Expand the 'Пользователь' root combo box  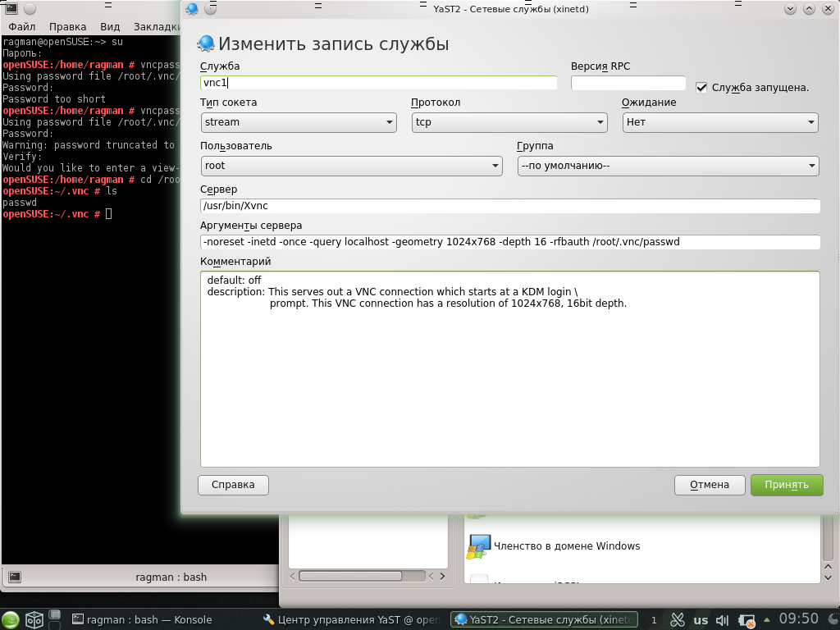(x=351, y=166)
